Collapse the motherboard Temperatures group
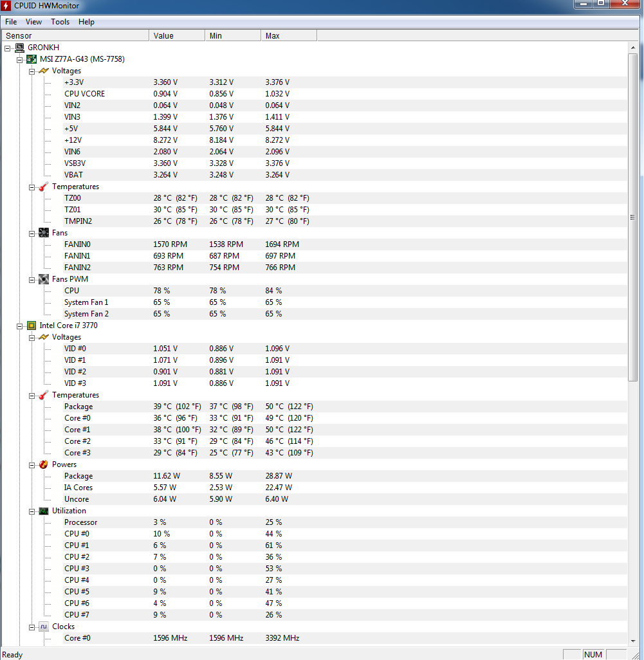Image resolution: width=644 pixels, height=660 pixels. click(32, 187)
